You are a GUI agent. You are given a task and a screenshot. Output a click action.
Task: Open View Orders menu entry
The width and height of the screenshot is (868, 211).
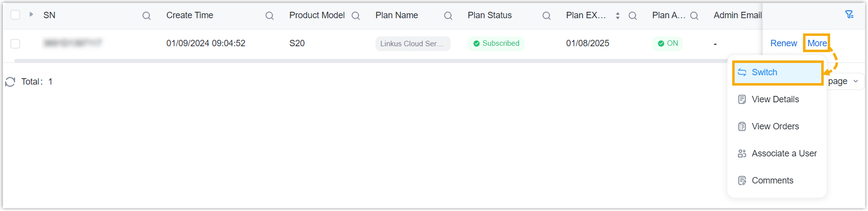(775, 126)
